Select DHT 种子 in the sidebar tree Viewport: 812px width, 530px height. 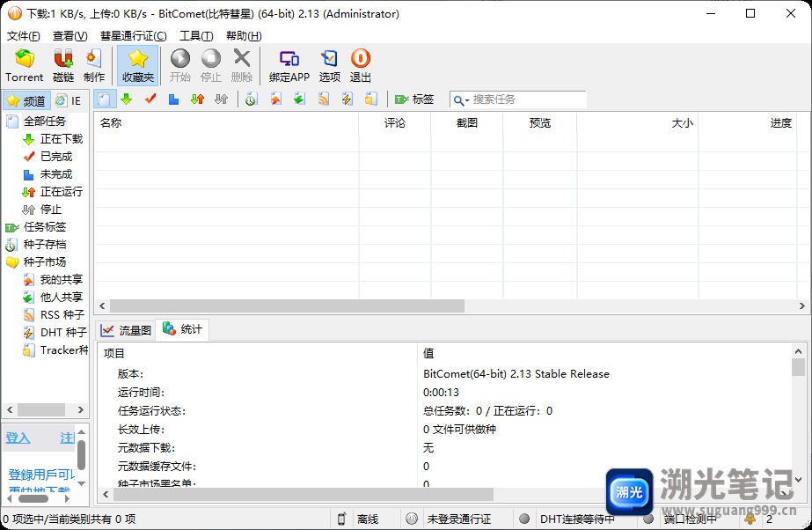[x=63, y=333]
